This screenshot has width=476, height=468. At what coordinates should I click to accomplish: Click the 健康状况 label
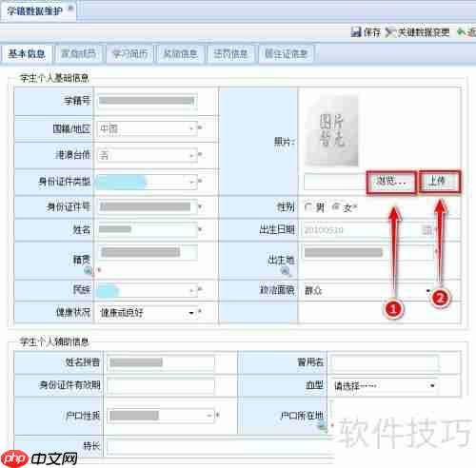point(73,313)
